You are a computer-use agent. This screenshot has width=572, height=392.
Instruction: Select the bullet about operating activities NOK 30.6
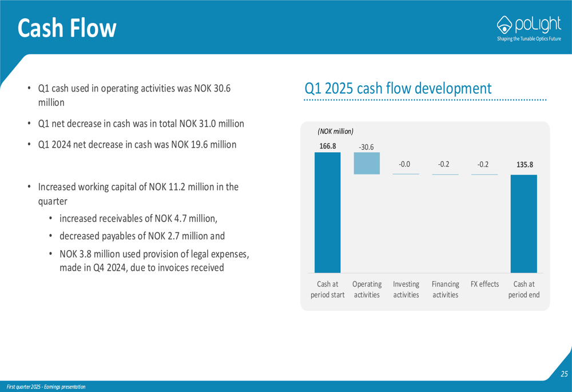click(134, 95)
